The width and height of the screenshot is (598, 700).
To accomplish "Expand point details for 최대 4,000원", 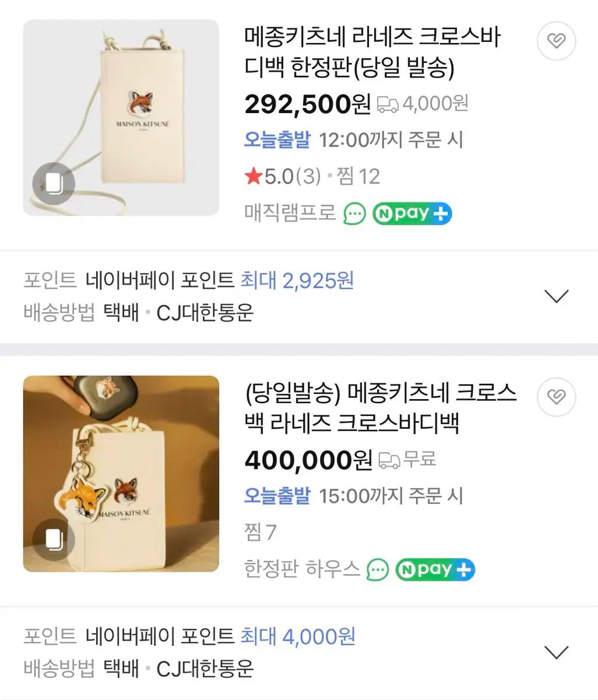I will (x=556, y=652).
